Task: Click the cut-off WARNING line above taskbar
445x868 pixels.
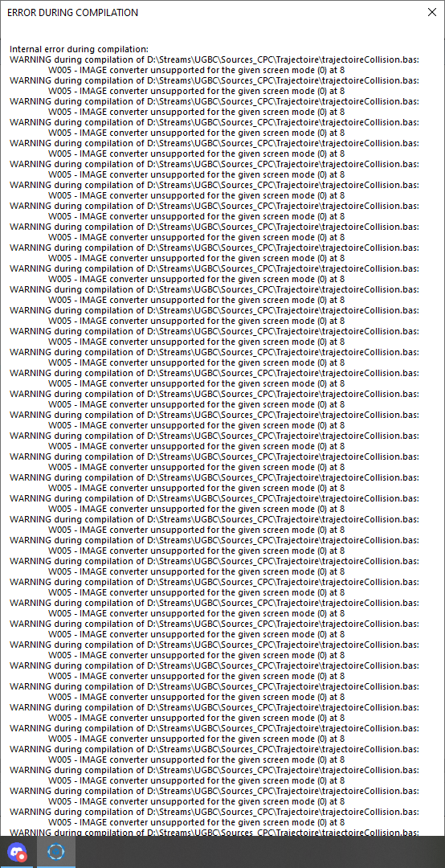Action: pos(214,832)
